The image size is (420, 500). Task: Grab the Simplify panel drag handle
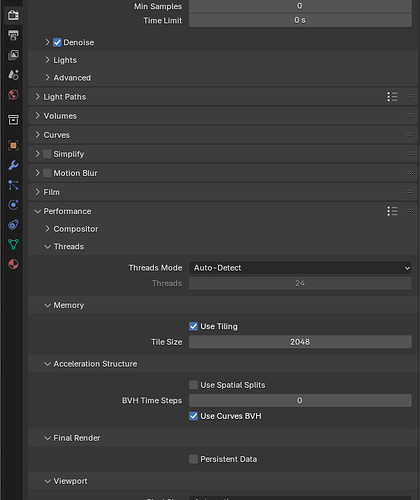point(409,154)
